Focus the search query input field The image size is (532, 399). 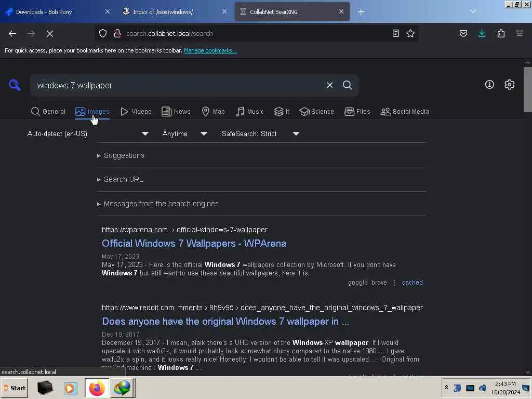click(178, 85)
